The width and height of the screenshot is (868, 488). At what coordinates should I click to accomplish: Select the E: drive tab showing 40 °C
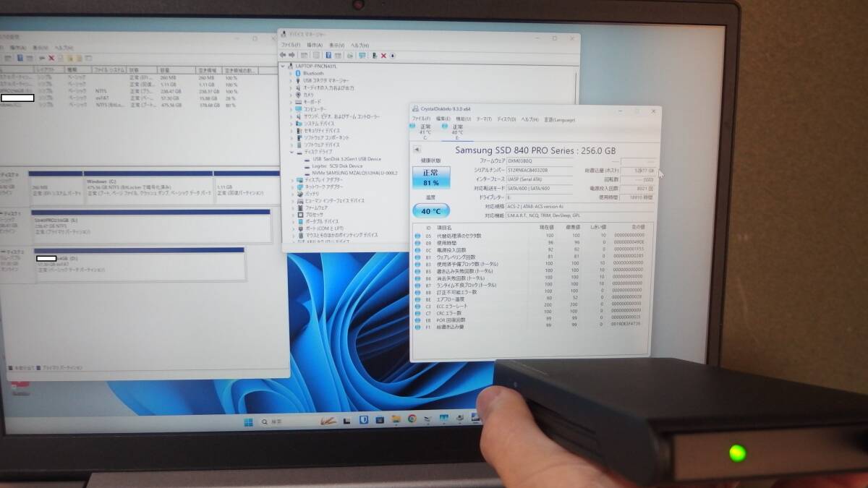(x=457, y=132)
